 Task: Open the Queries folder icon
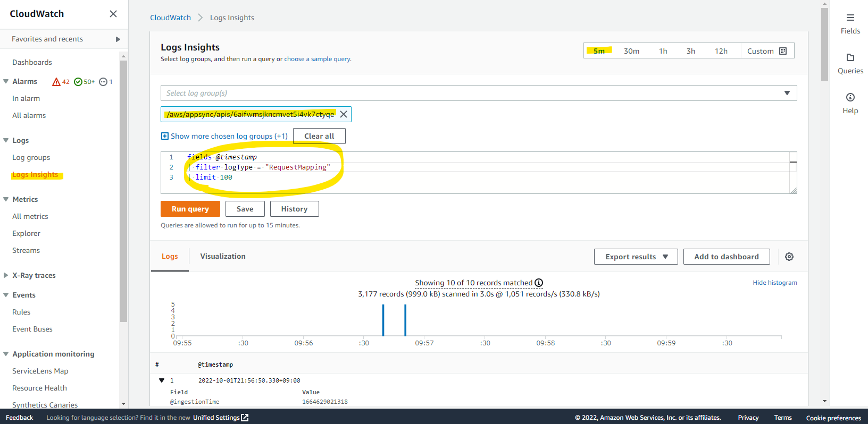850,57
